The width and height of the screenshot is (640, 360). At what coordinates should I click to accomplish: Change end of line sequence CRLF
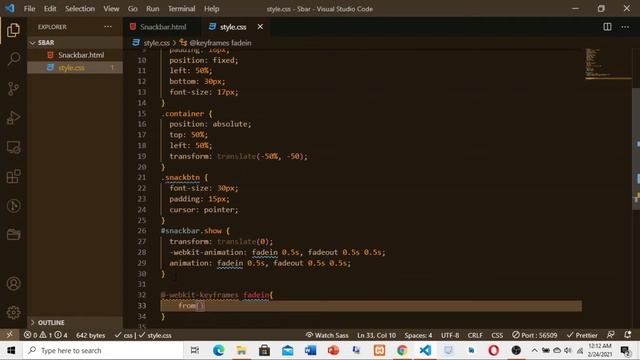click(x=475, y=335)
